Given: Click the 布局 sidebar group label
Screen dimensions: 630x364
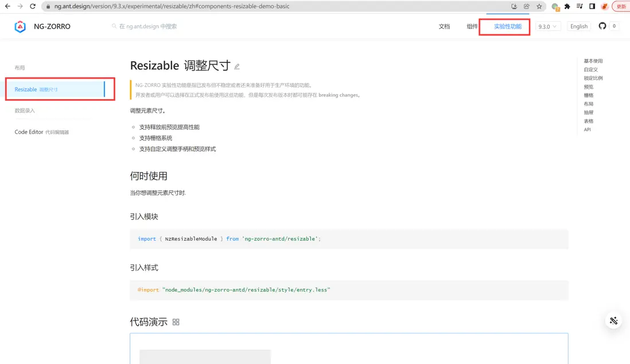Looking at the screenshot, I should click(x=20, y=68).
